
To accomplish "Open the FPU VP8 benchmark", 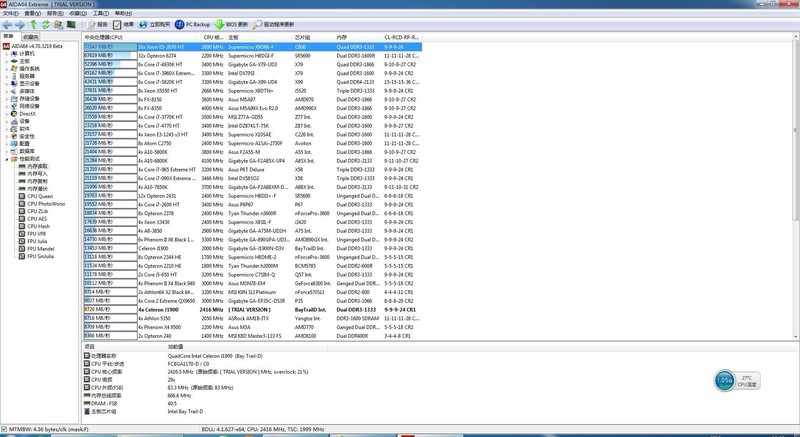I will pyautogui.click(x=32, y=234).
